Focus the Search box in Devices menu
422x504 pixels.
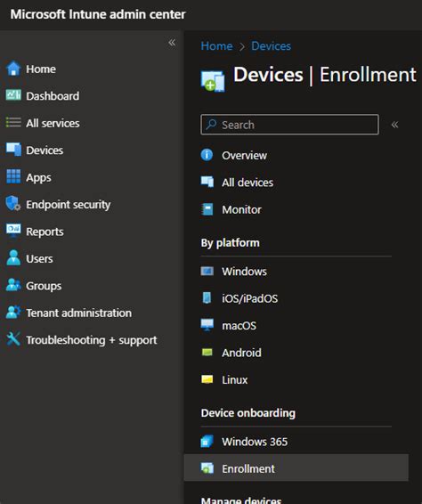point(289,125)
